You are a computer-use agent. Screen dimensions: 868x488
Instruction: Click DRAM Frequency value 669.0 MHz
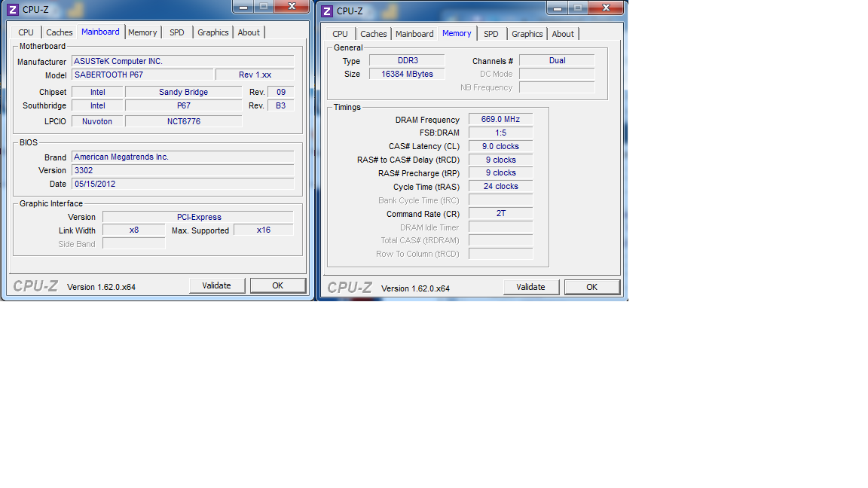[x=500, y=120]
